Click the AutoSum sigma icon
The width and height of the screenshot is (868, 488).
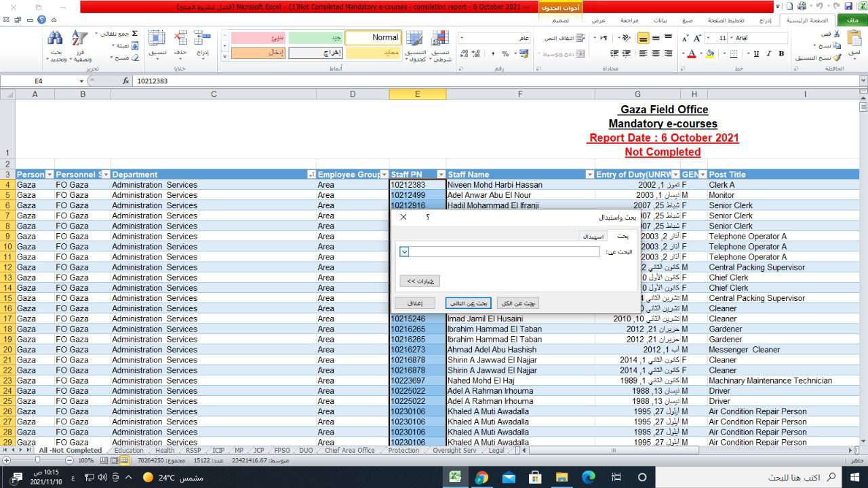(134, 34)
